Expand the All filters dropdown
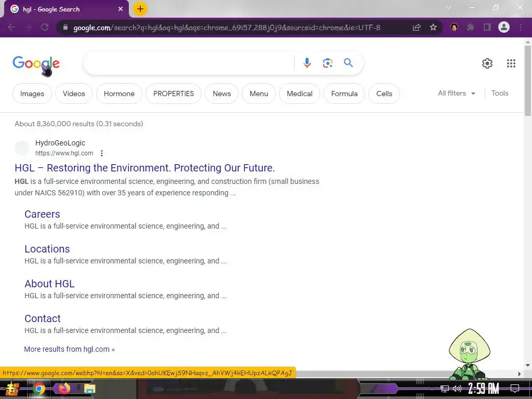Viewport: 532px width, 399px height. [x=457, y=94]
